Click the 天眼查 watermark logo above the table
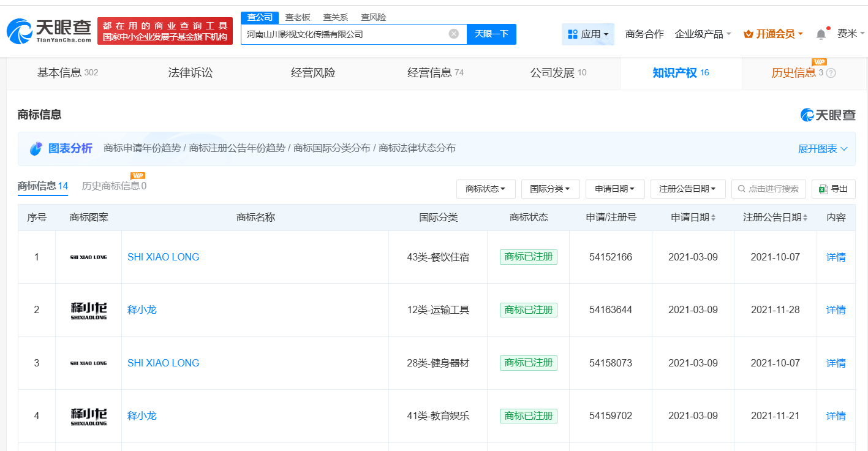Screen dimensions: 868x451 828,115
